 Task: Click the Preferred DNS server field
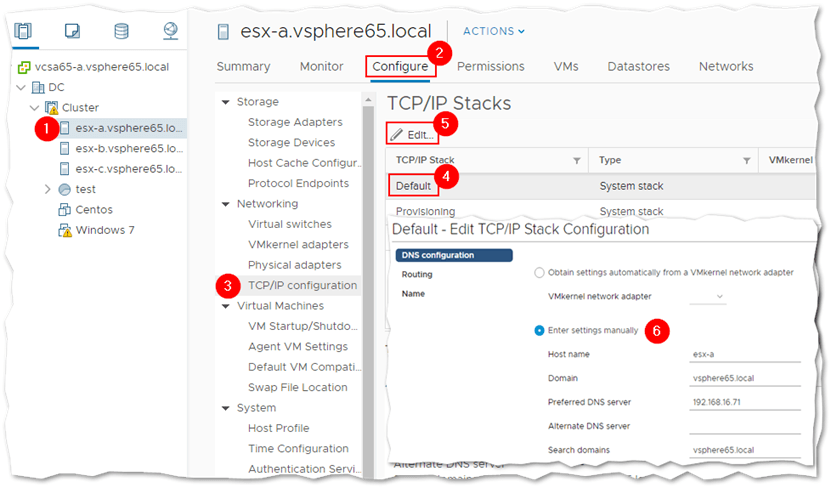click(745, 402)
